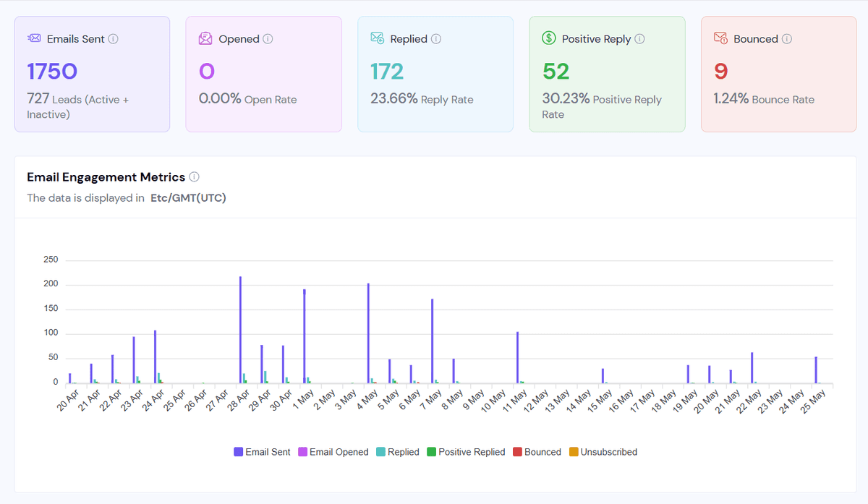Click the 30.23% Positive Reply Rate text
Image resolution: width=868 pixels, height=504 pixels.
coord(602,106)
